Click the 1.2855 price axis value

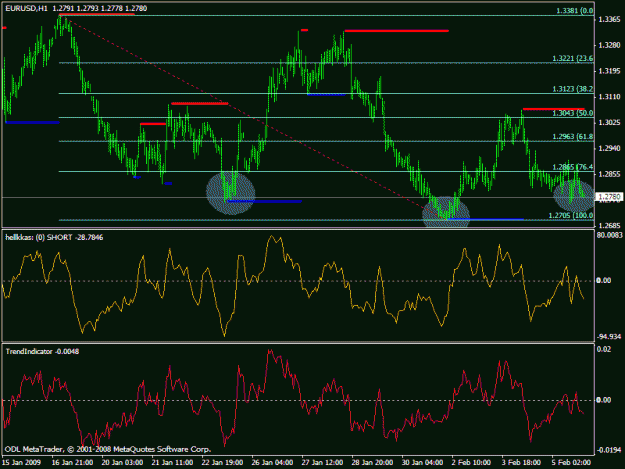point(609,174)
